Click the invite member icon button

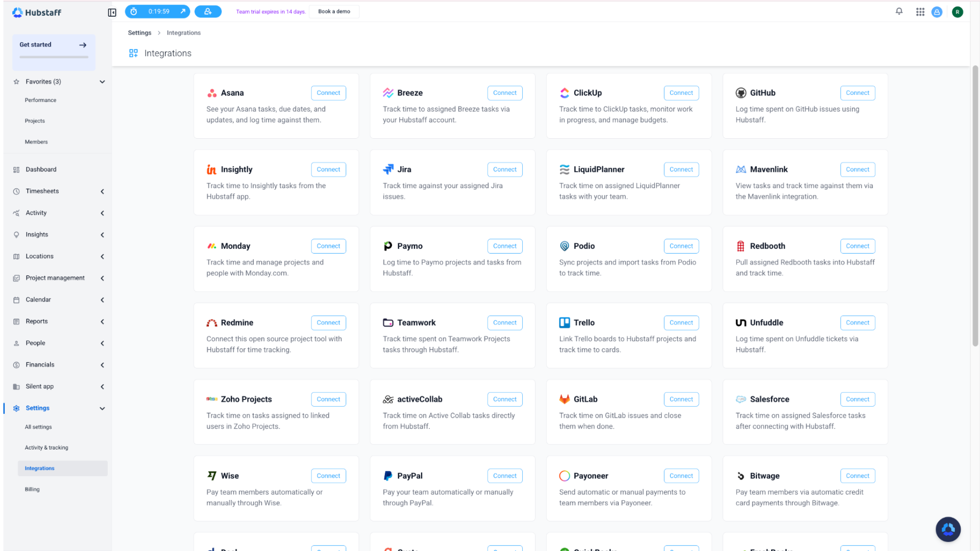(x=208, y=11)
